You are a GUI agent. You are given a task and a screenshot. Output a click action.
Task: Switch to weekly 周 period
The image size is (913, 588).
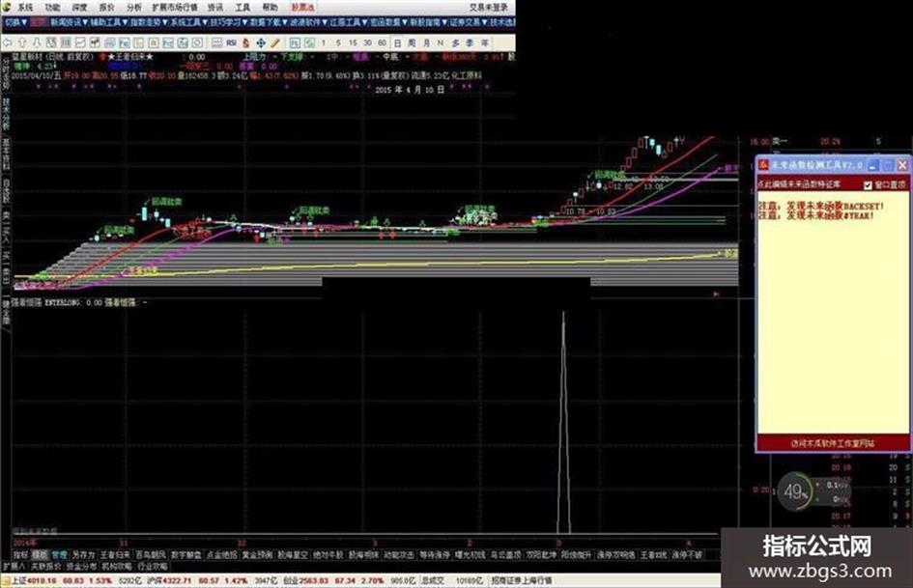412,43
